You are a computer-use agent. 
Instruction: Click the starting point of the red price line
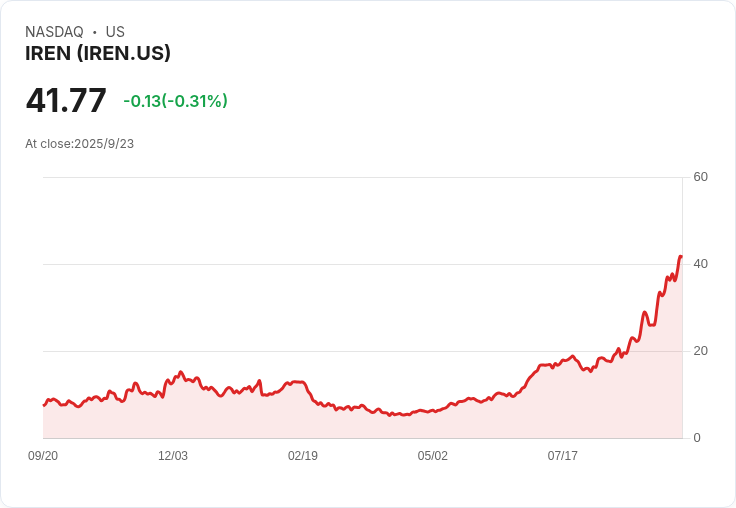coord(44,405)
